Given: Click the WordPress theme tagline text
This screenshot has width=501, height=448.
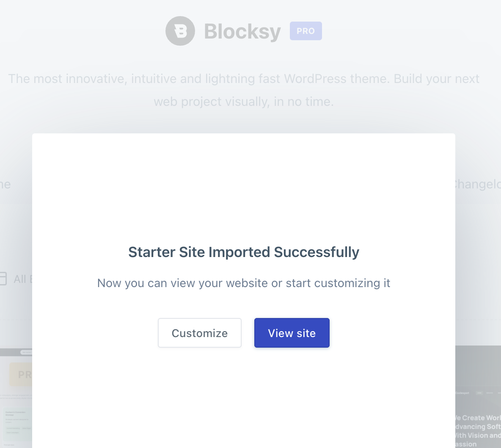Looking at the screenshot, I should click(x=244, y=79).
